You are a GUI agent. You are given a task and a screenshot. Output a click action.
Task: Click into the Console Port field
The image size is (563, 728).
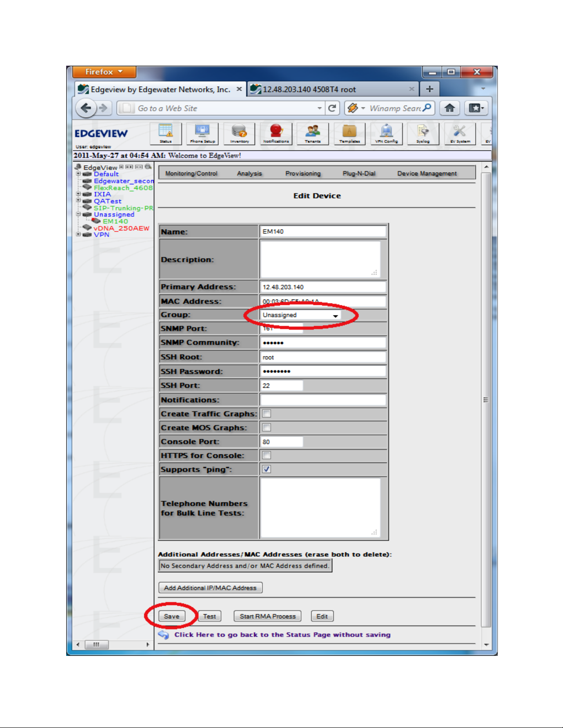(x=281, y=442)
